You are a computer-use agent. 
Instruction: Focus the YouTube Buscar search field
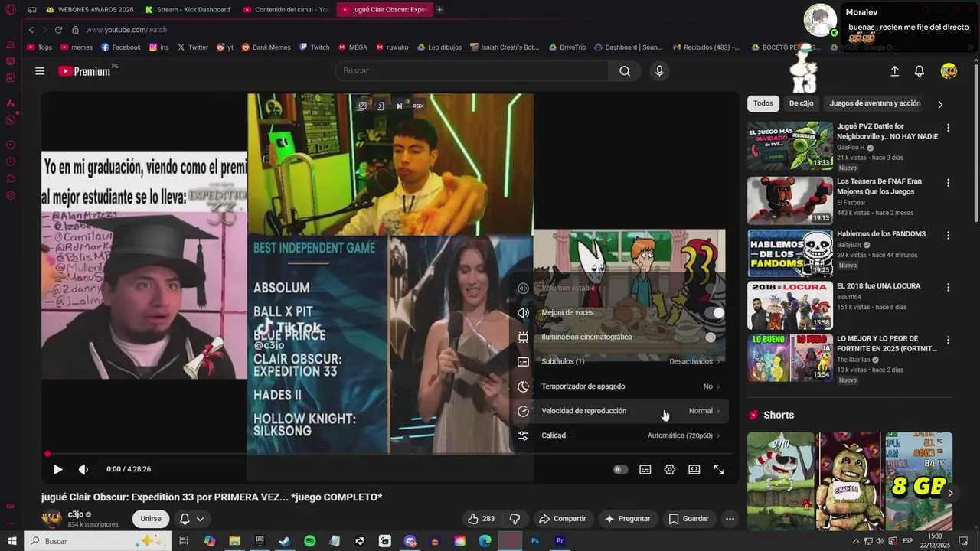(472, 71)
